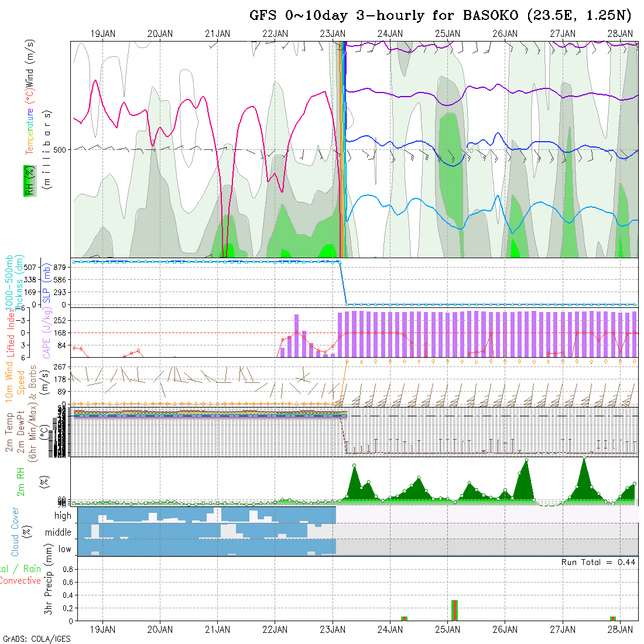Image resolution: width=644 pixels, height=644 pixels.
Task: Select the 23JAN label on top axis
Action: (333, 34)
